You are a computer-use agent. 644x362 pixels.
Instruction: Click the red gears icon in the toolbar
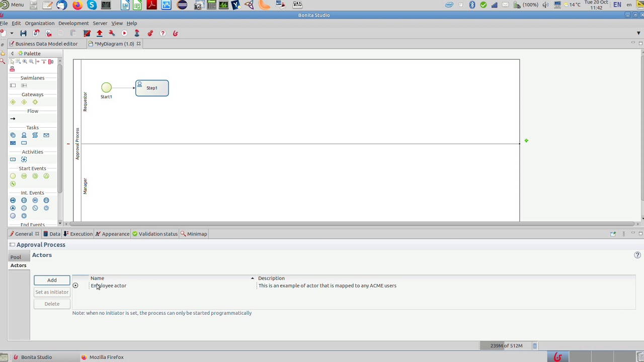click(x=150, y=33)
